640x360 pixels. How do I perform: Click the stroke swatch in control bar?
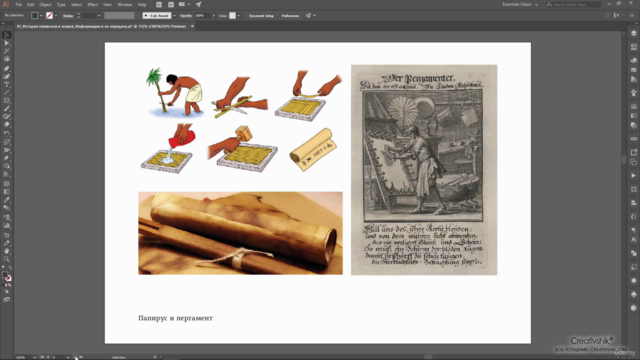click(x=49, y=16)
